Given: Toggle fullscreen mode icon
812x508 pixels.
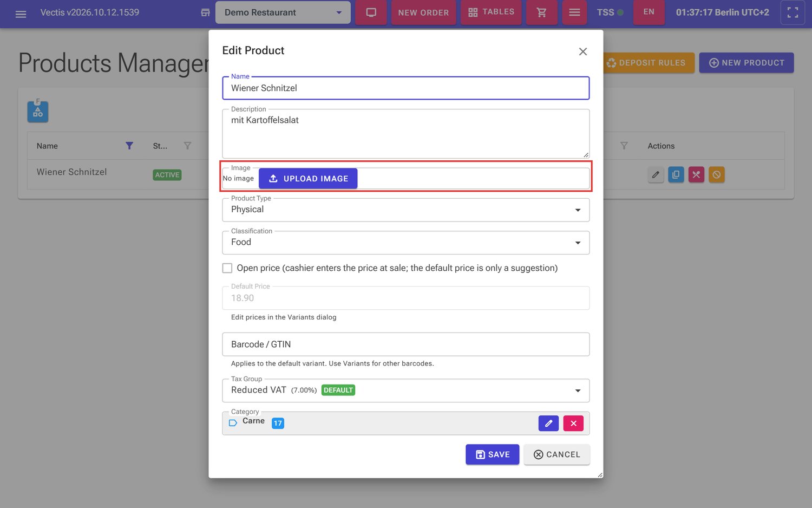Looking at the screenshot, I should (x=793, y=12).
